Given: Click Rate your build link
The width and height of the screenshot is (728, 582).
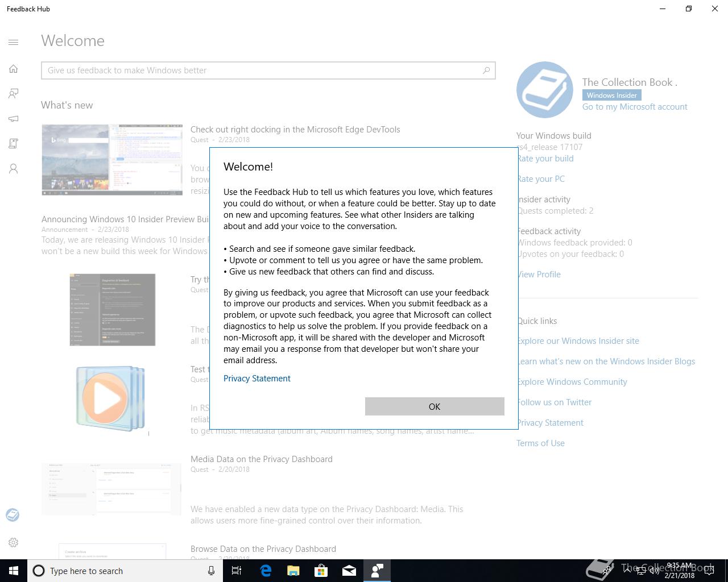Looking at the screenshot, I should (x=545, y=159).
